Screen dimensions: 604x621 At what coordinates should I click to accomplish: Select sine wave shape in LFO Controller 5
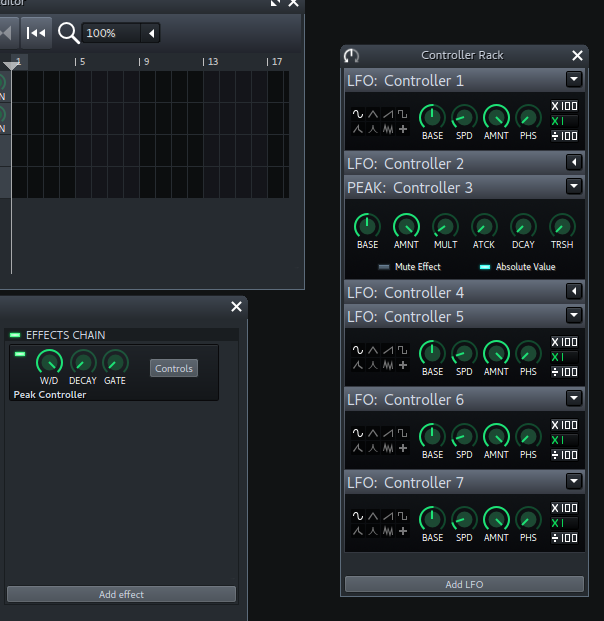(x=358, y=350)
